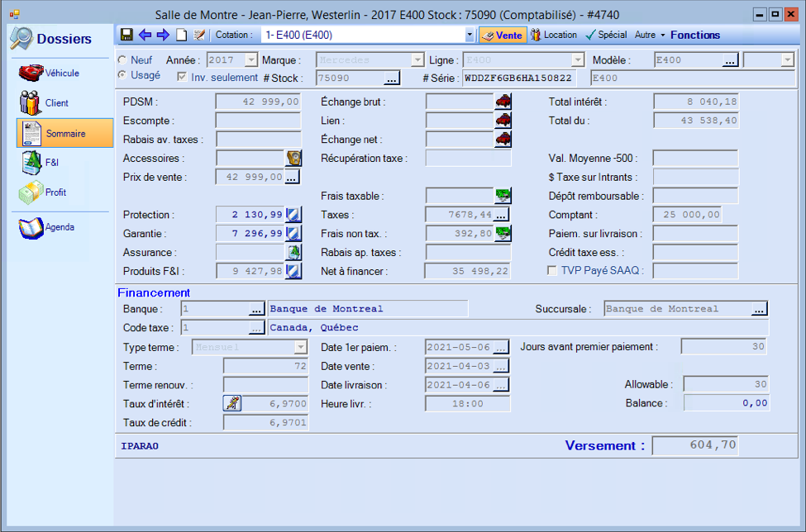Switch to the Vente mode

503,35
